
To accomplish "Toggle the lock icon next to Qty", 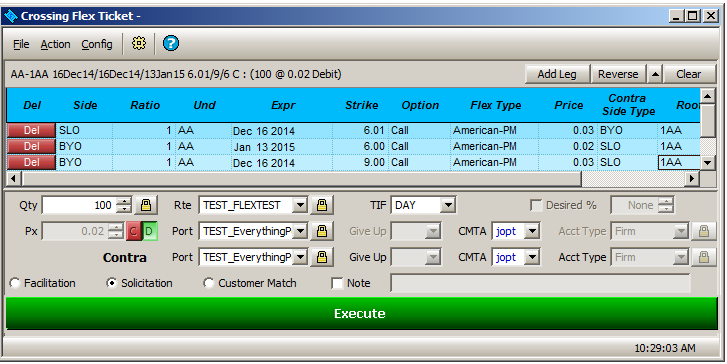I will coord(146,205).
